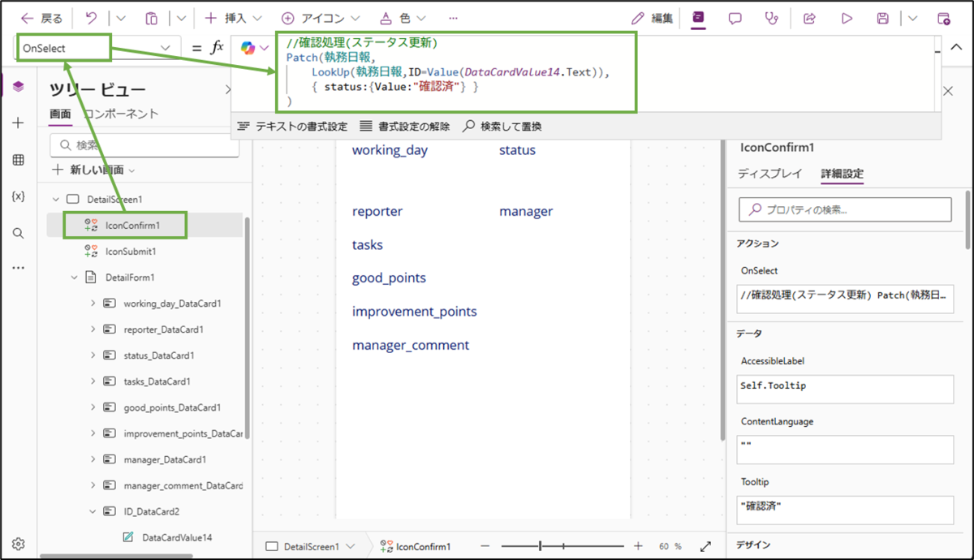The height and width of the screenshot is (560, 974).
Task: Close the properties pane X icon
Action: (947, 91)
